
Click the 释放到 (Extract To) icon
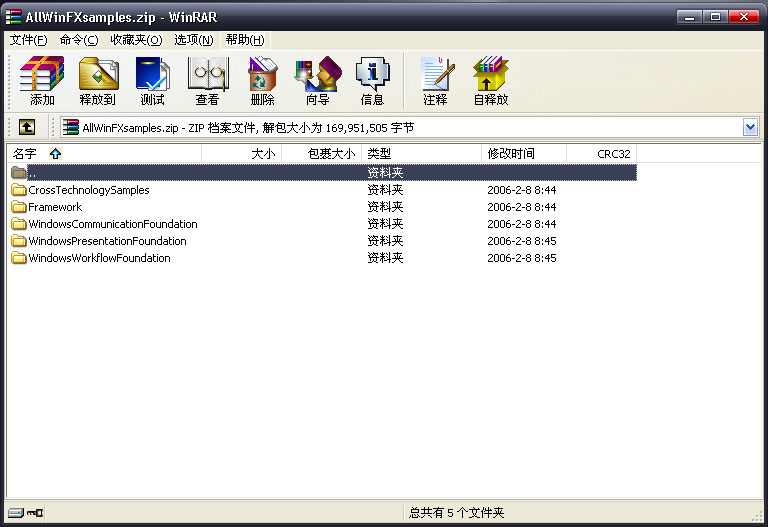coord(97,81)
